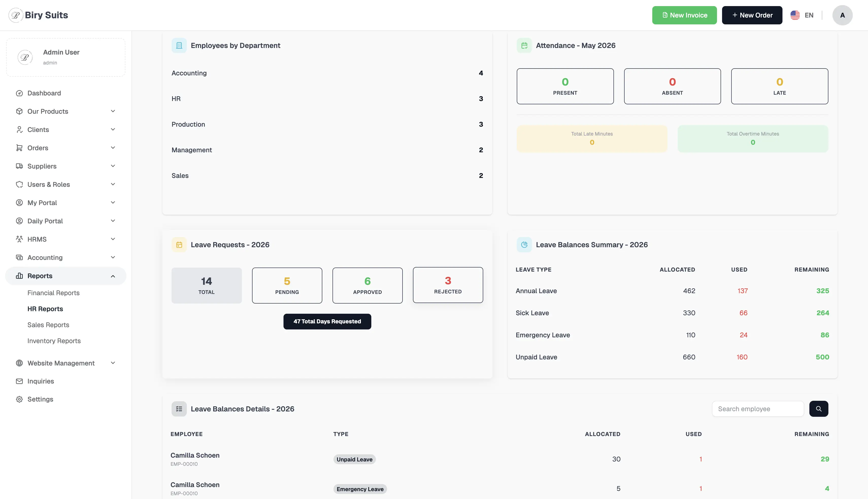Viewport: 868px width, 499px height.
Task: Click the Present attendance card
Action: (x=565, y=86)
